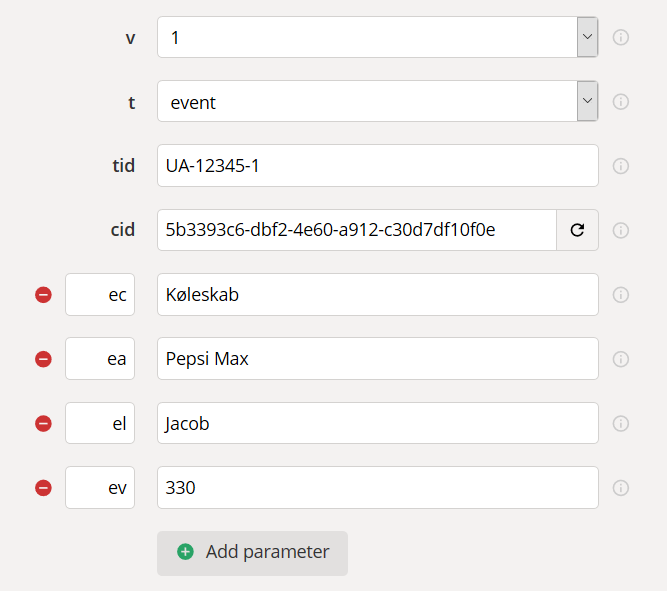
Task: Click the info icon beside Pepsi Max field
Action: click(620, 359)
